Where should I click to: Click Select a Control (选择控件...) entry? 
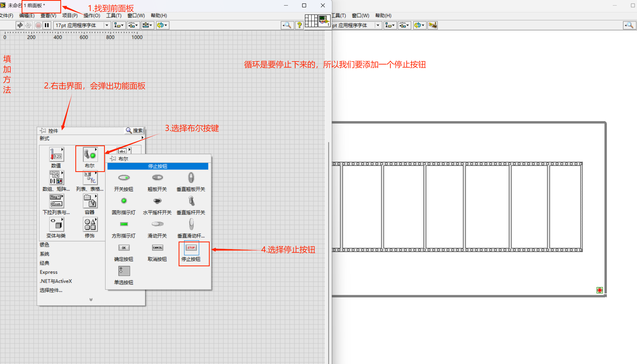point(51,290)
